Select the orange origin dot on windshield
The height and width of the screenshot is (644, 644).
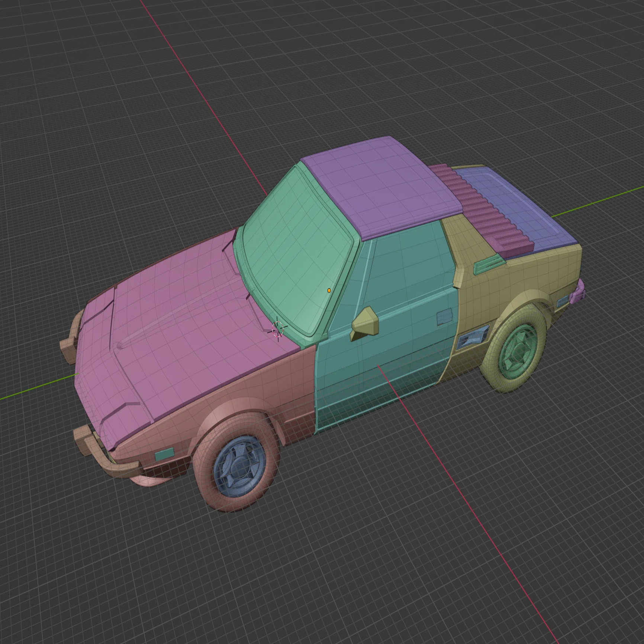[x=329, y=290]
